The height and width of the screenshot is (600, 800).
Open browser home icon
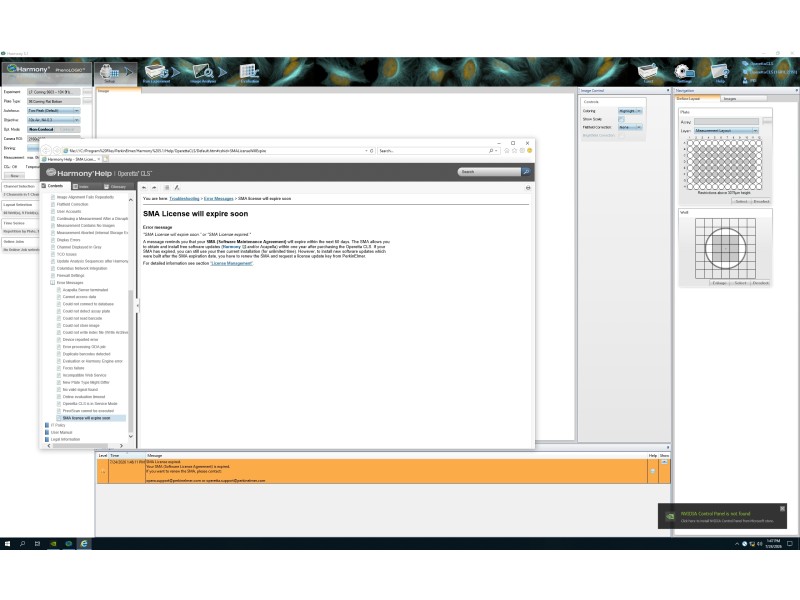click(507, 151)
